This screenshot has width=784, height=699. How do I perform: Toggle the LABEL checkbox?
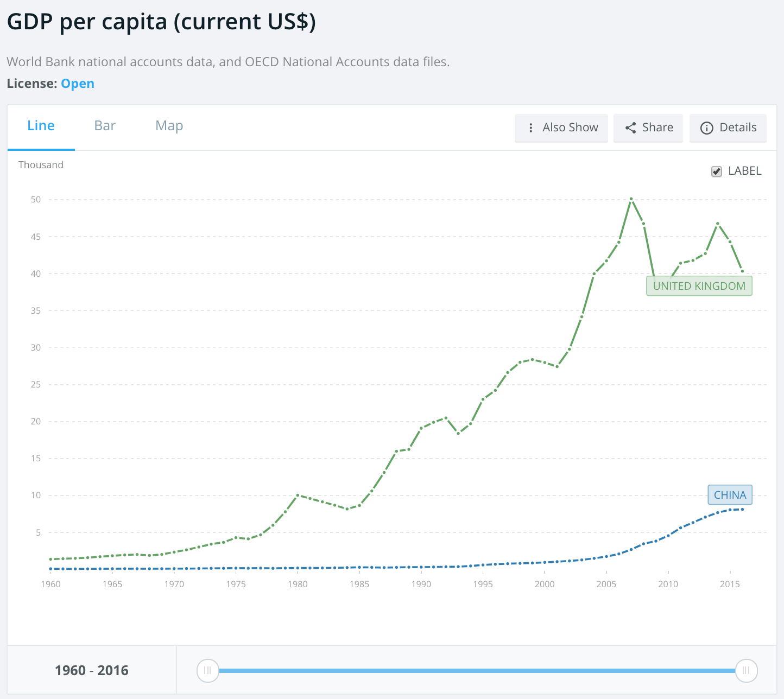717,171
